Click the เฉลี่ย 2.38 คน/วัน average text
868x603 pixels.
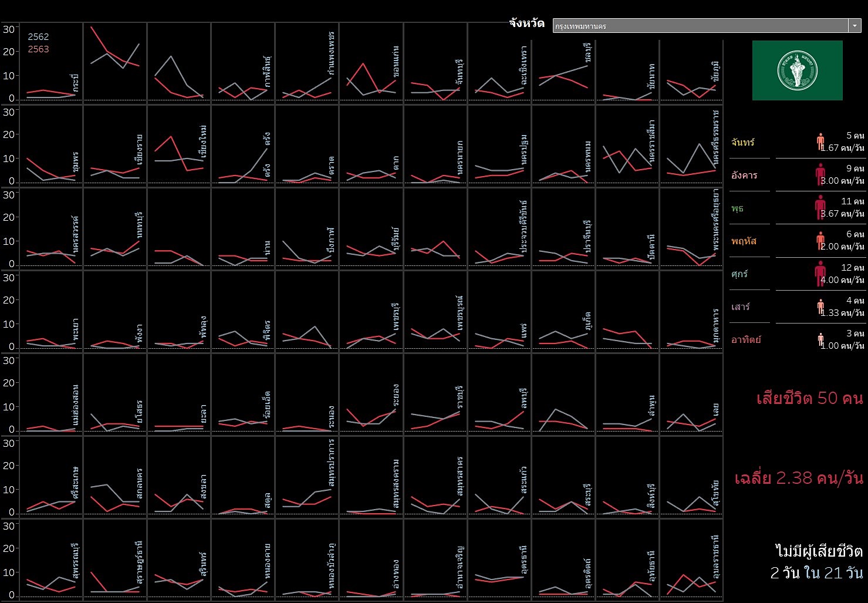(x=798, y=478)
